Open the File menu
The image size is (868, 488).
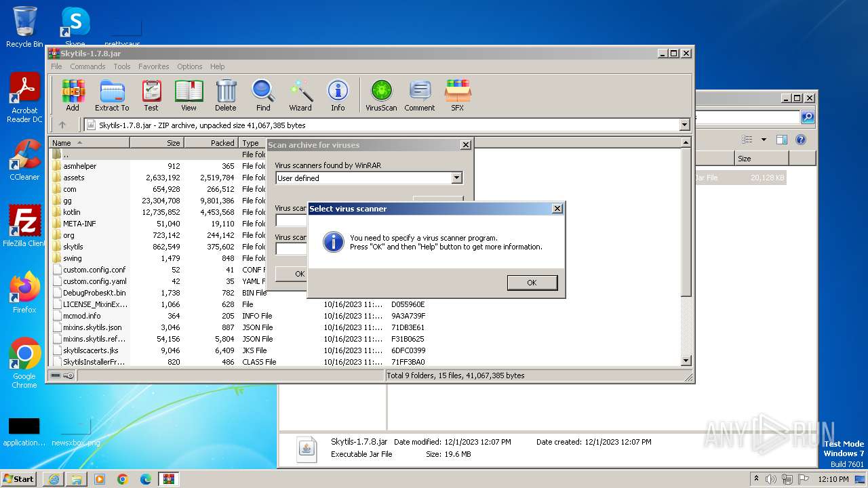click(x=56, y=66)
